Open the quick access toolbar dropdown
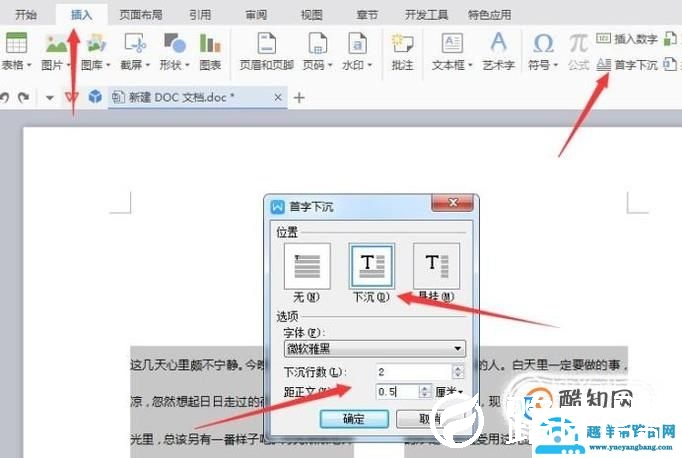 click(50, 98)
